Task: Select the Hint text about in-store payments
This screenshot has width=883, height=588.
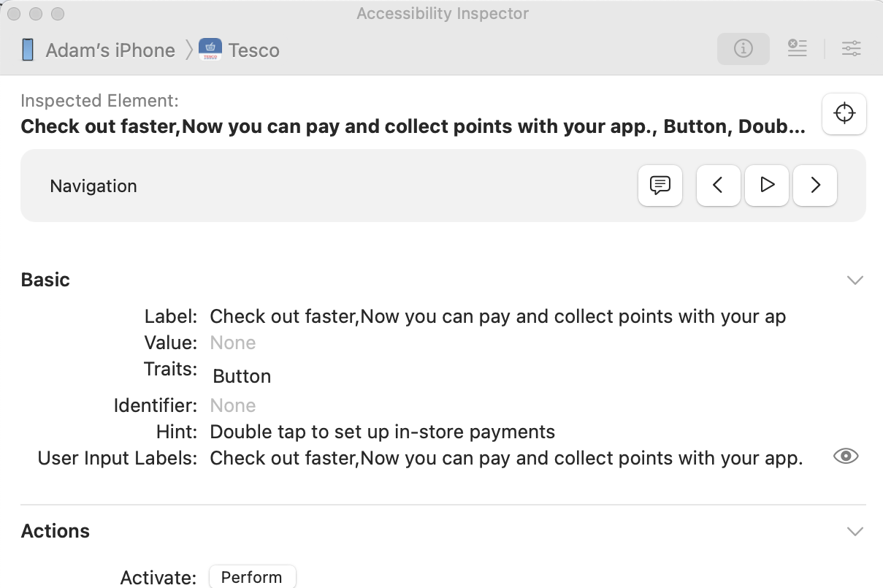Action: (382, 432)
